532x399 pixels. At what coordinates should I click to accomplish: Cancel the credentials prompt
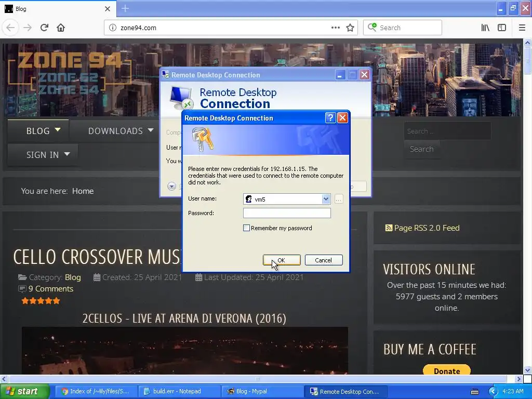click(323, 260)
